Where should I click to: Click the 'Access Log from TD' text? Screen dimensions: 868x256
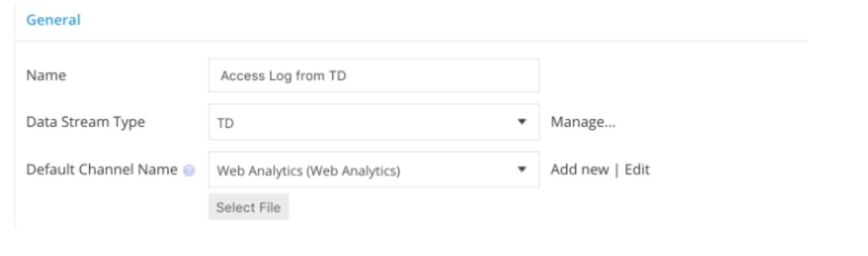(283, 75)
